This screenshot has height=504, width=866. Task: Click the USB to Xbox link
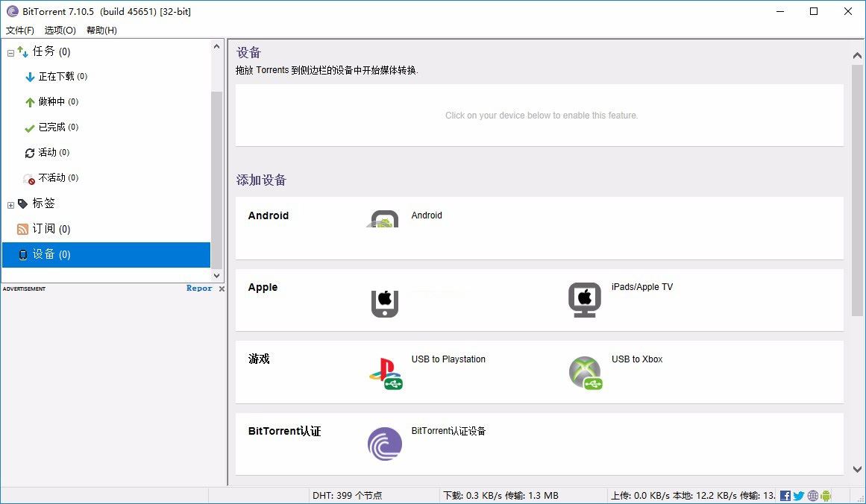tap(637, 359)
